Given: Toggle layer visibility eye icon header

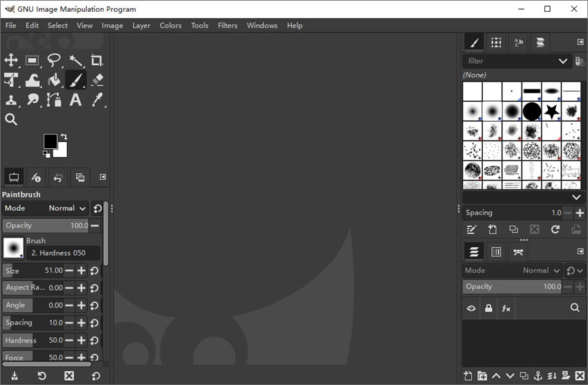Looking at the screenshot, I should pyautogui.click(x=471, y=308).
